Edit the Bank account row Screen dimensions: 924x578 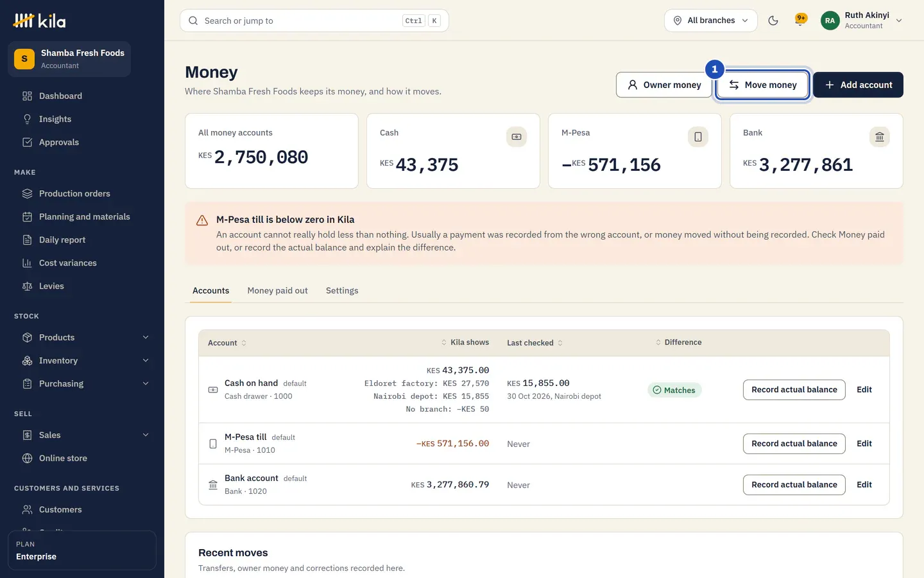coord(864,485)
